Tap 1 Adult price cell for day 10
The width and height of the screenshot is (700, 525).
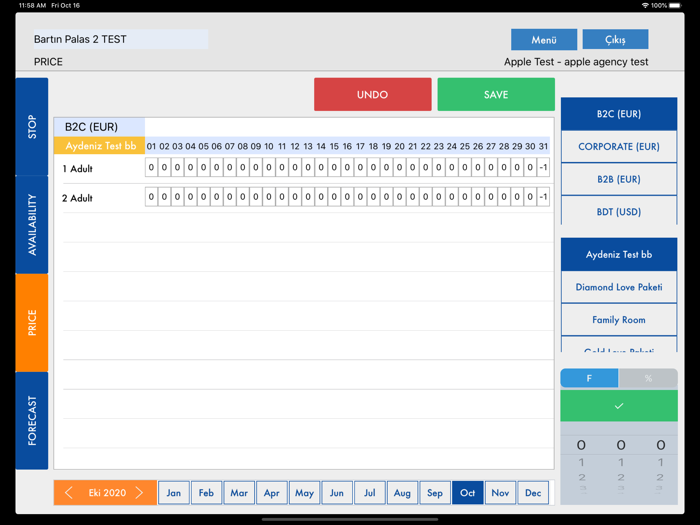coord(269,167)
